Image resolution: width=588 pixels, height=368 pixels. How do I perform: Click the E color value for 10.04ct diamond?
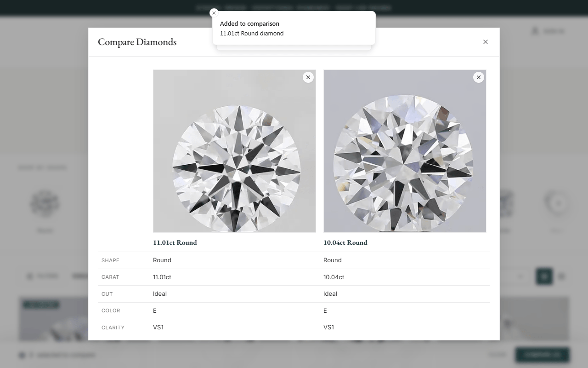pyautogui.click(x=325, y=310)
